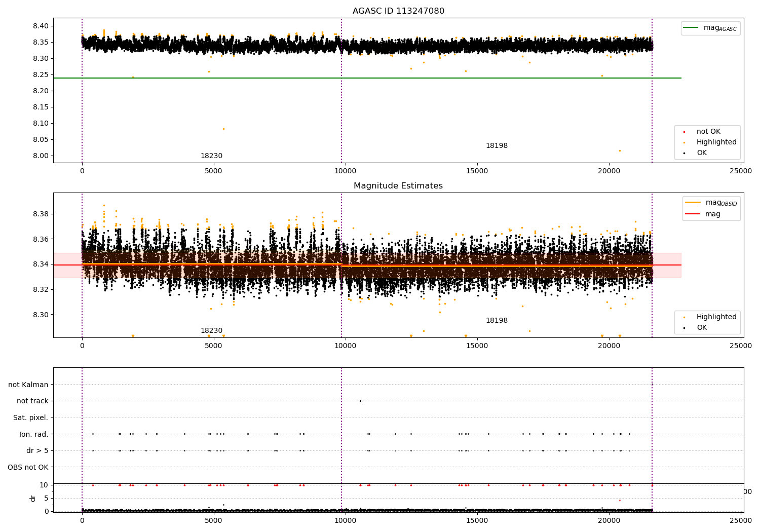Click OK legend entry in Magnitude Estimates plot

[x=701, y=328]
